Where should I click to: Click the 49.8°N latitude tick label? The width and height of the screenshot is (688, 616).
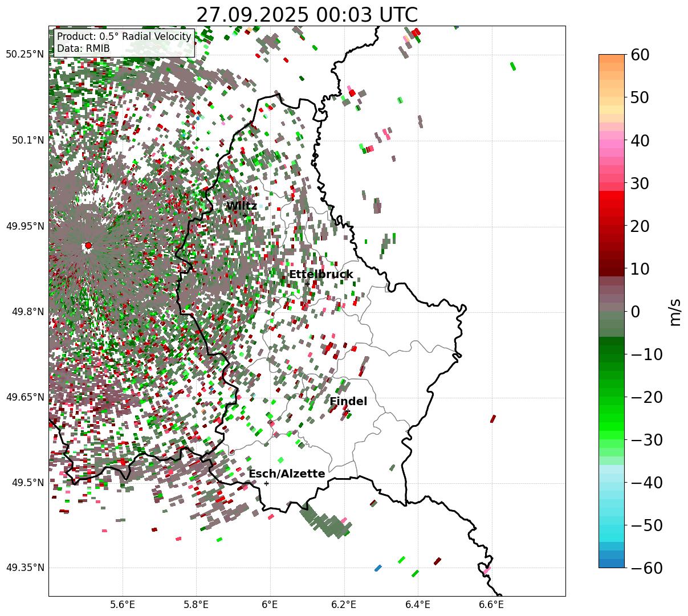pos(27,312)
